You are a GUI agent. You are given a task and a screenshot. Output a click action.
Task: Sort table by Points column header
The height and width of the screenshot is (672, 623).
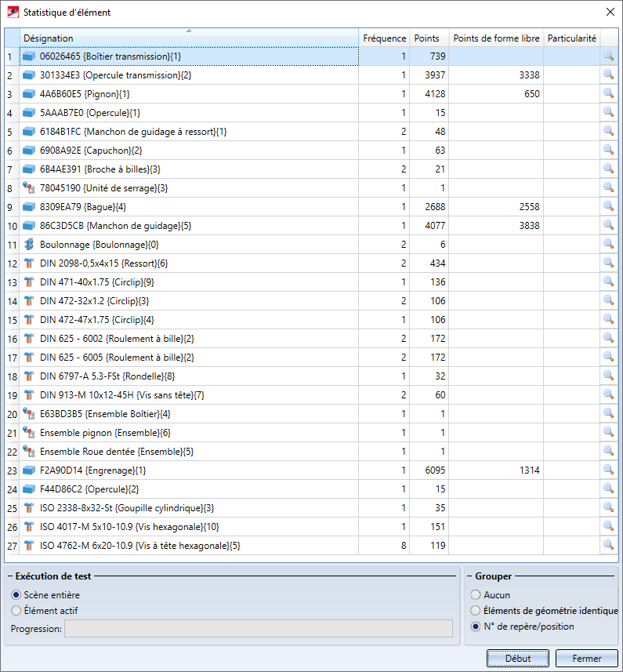428,38
